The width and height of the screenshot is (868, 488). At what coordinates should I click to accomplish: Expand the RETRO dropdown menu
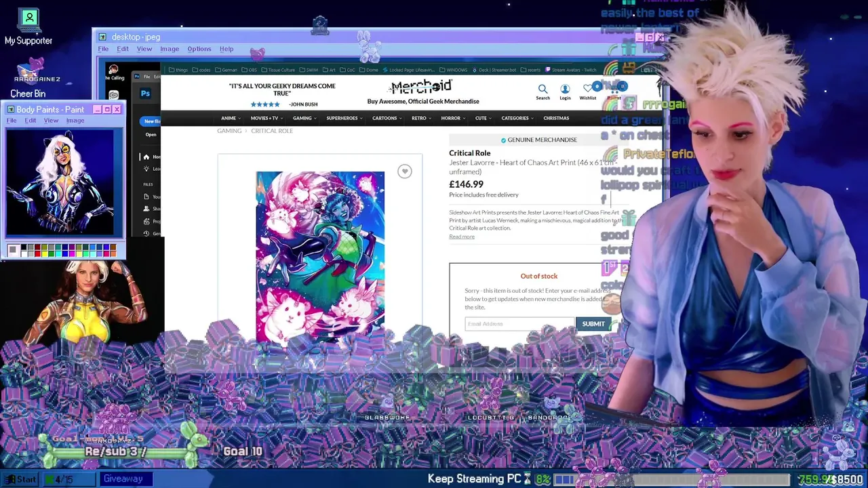(x=421, y=118)
